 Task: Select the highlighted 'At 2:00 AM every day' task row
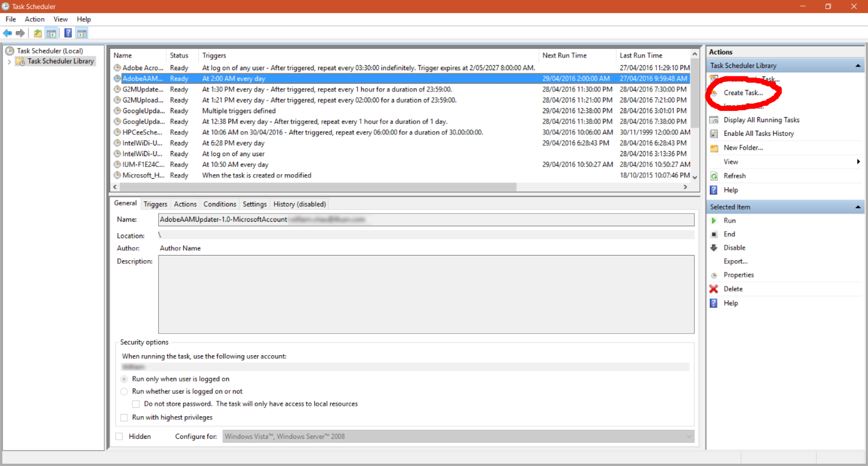click(x=401, y=79)
